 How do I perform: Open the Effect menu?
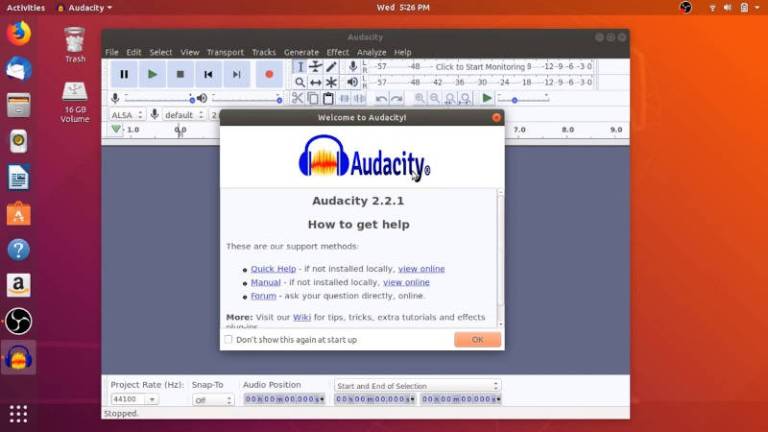tap(337, 52)
